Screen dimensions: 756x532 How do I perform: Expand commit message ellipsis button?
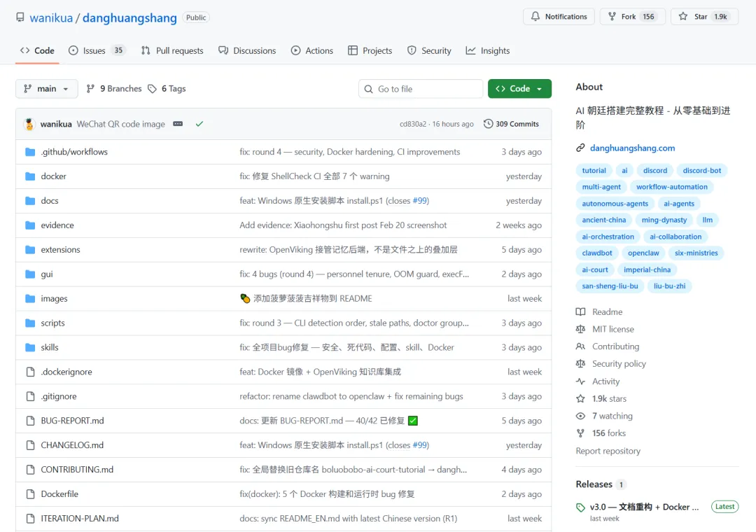point(178,124)
